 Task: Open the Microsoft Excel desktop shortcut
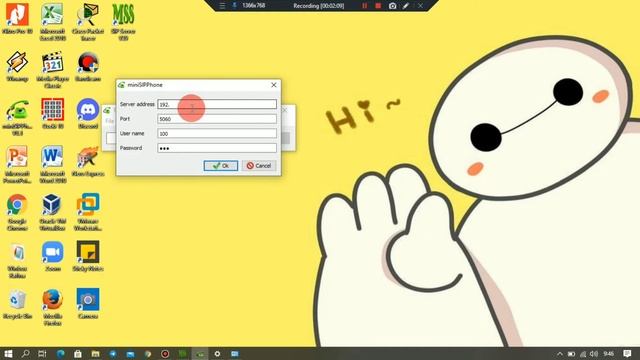(x=53, y=22)
